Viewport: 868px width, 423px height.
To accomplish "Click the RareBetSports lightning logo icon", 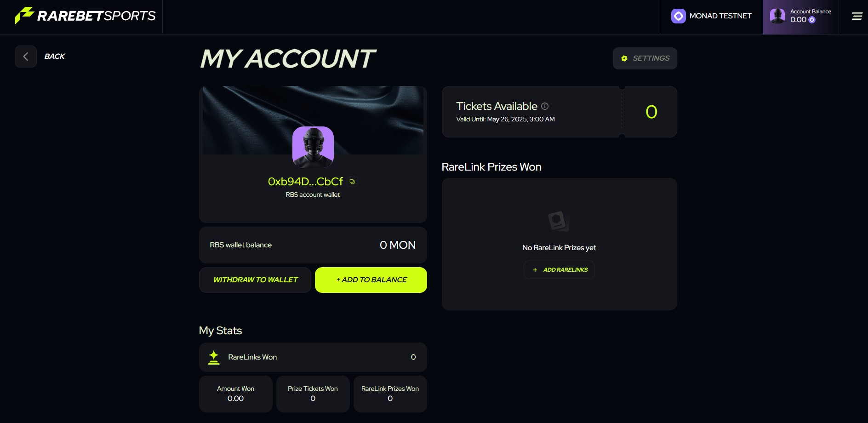I will [24, 16].
